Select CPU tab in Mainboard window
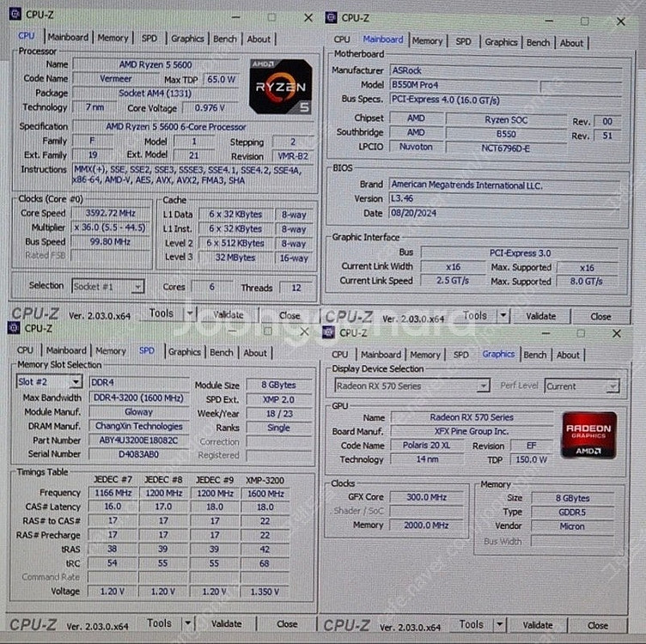Image resolution: width=646 pixels, height=644 pixels. 342,39
